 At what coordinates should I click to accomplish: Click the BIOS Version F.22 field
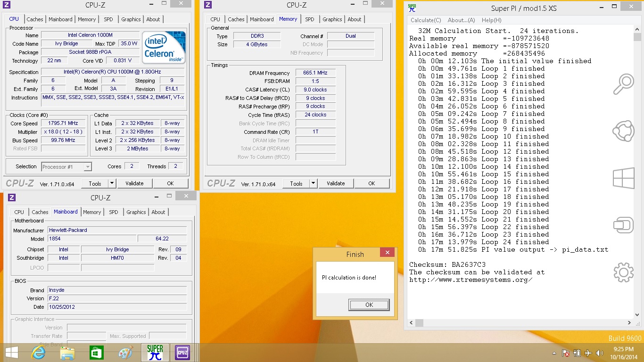click(x=117, y=298)
